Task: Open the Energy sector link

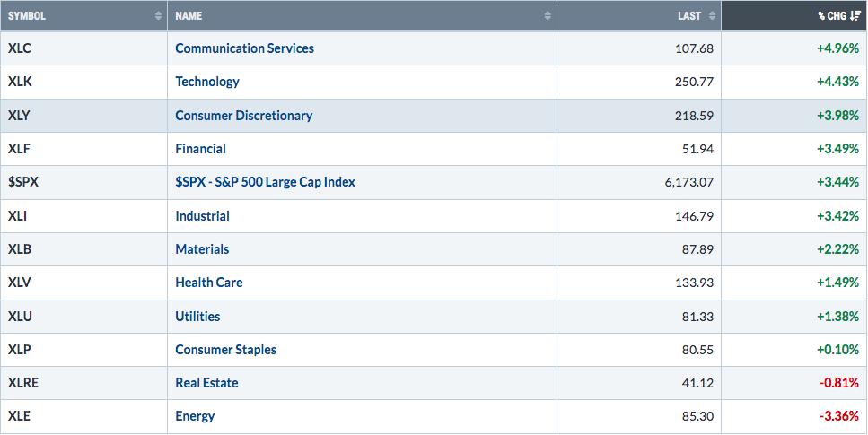Action: [x=195, y=416]
